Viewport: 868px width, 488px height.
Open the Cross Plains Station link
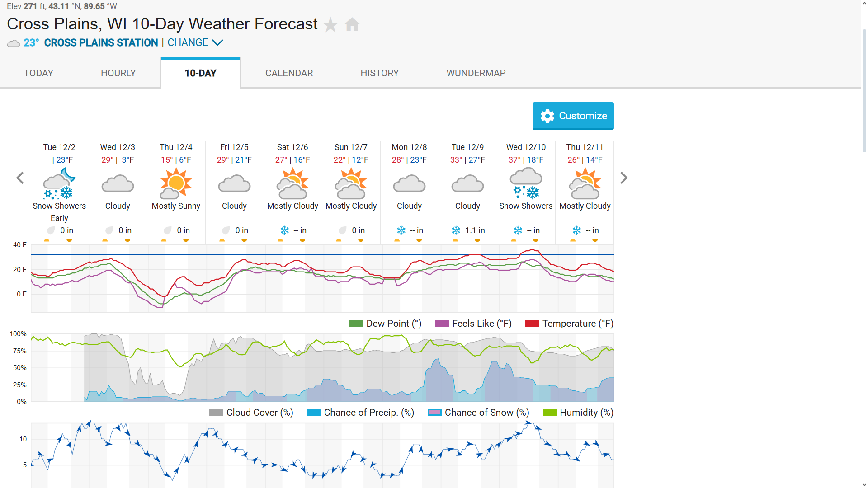point(101,42)
